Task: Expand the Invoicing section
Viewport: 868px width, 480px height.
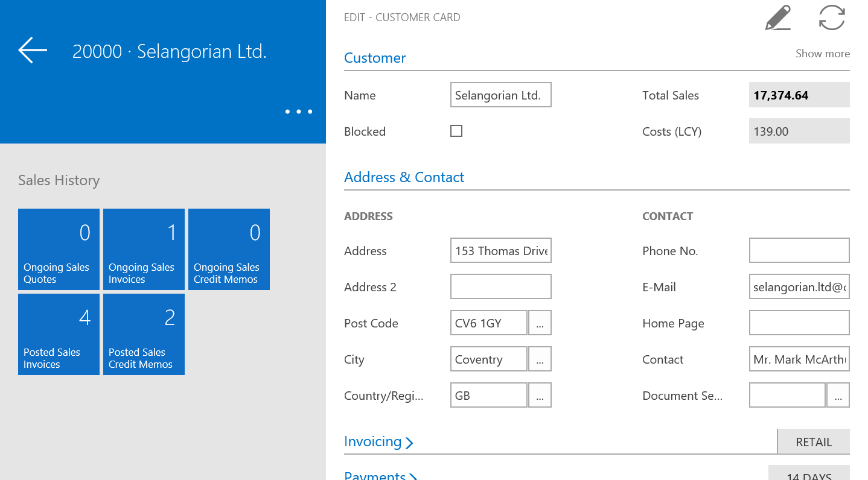Action: (x=378, y=441)
